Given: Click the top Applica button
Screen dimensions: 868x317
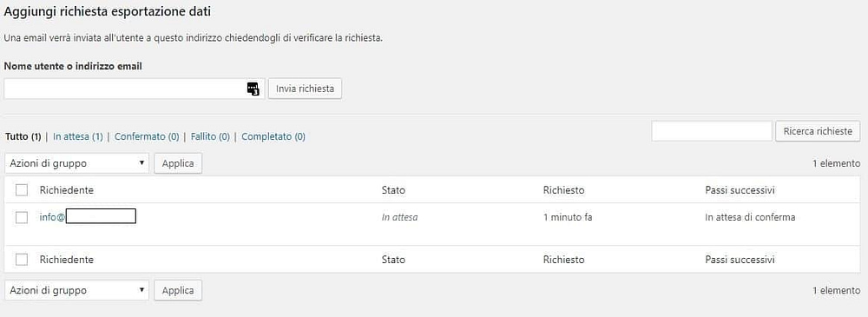Looking at the screenshot, I should click(x=178, y=163).
